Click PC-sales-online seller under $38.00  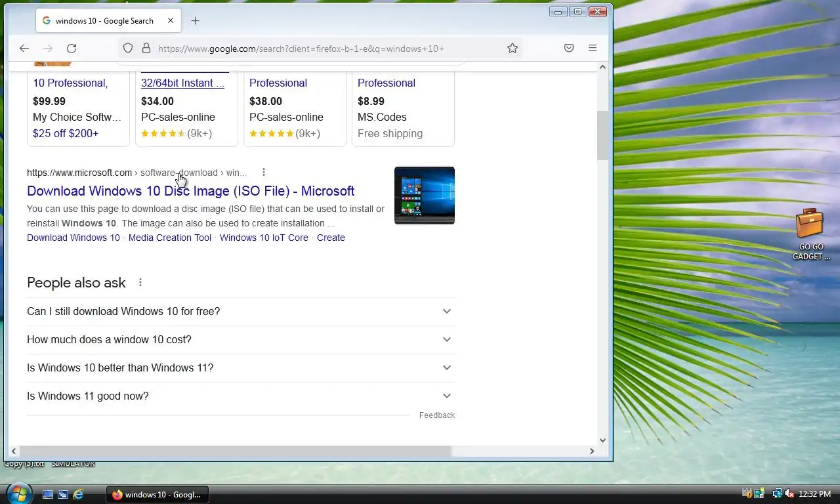tap(286, 117)
